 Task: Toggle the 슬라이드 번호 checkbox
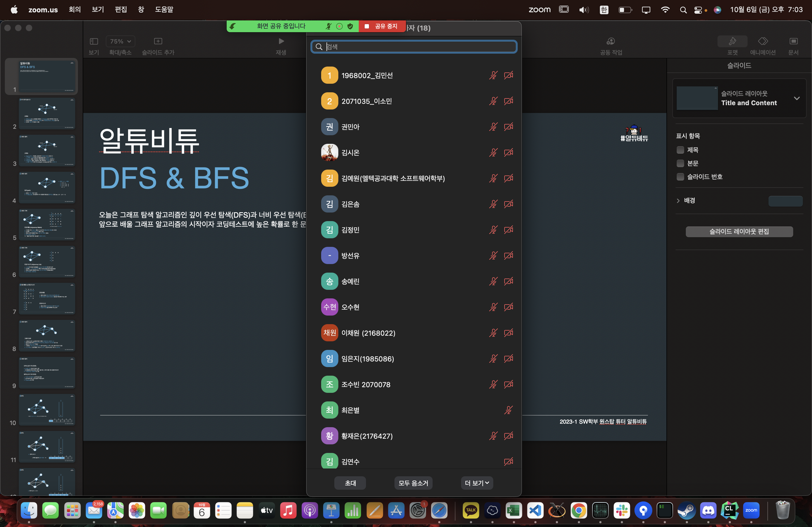tap(680, 177)
